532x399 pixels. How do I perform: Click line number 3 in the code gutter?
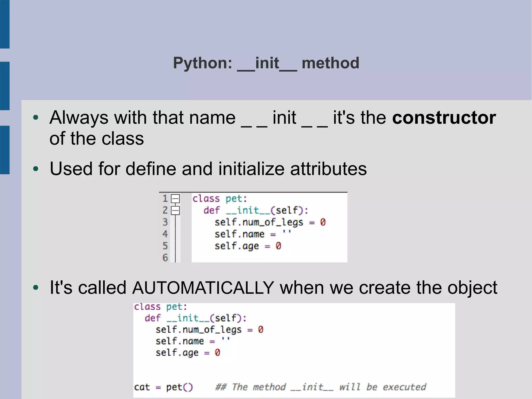pos(165,222)
